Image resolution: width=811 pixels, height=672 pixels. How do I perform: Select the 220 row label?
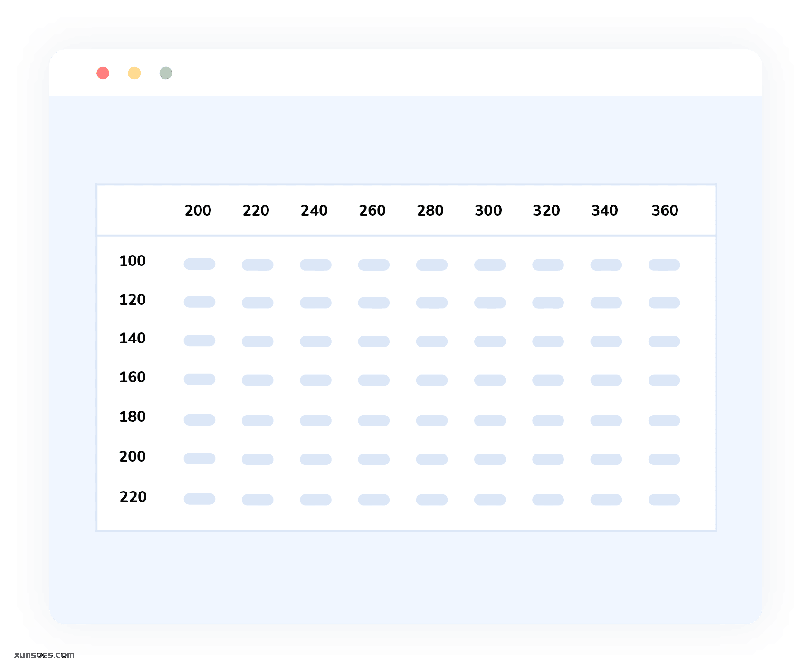(x=133, y=497)
